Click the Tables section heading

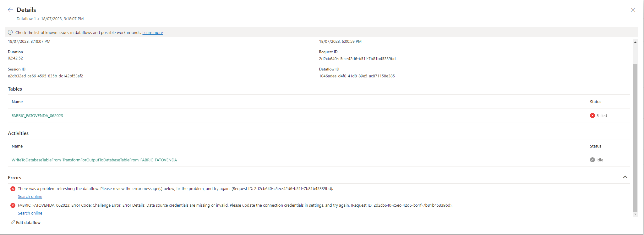point(15,89)
